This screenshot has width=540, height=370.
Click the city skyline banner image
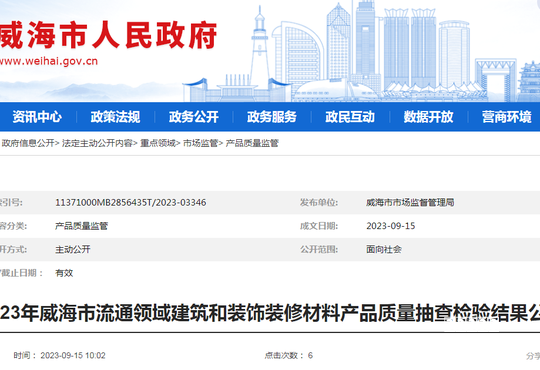[x=362, y=52]
